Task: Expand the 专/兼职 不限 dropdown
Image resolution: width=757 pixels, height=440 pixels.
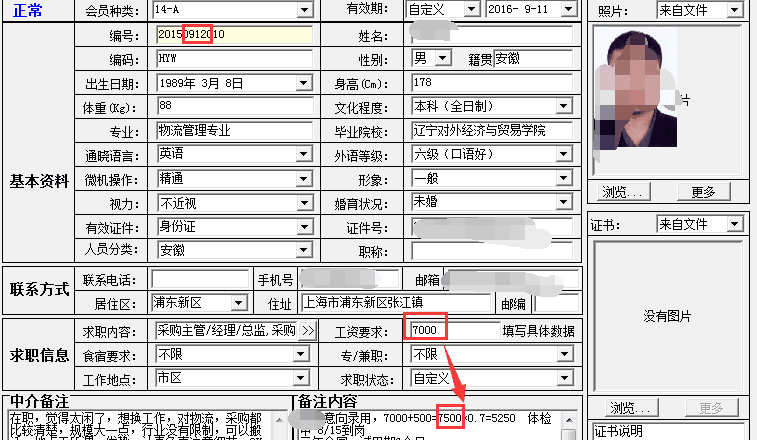Action: click(x=564, y=355)
